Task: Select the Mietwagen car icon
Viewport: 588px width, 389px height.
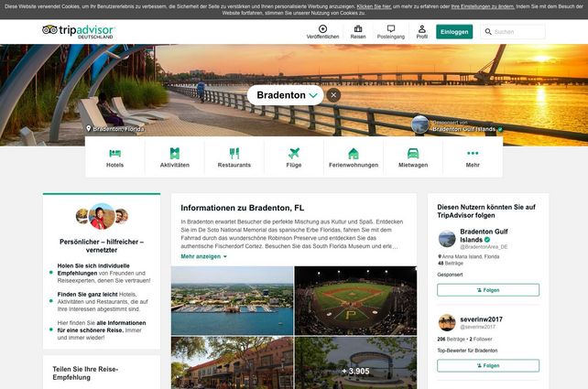Action: click(x=413, y=153)
